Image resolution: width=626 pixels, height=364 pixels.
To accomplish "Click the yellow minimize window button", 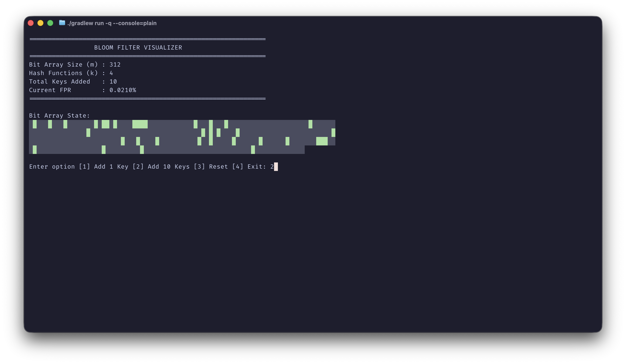I will [x=40, y=23].
